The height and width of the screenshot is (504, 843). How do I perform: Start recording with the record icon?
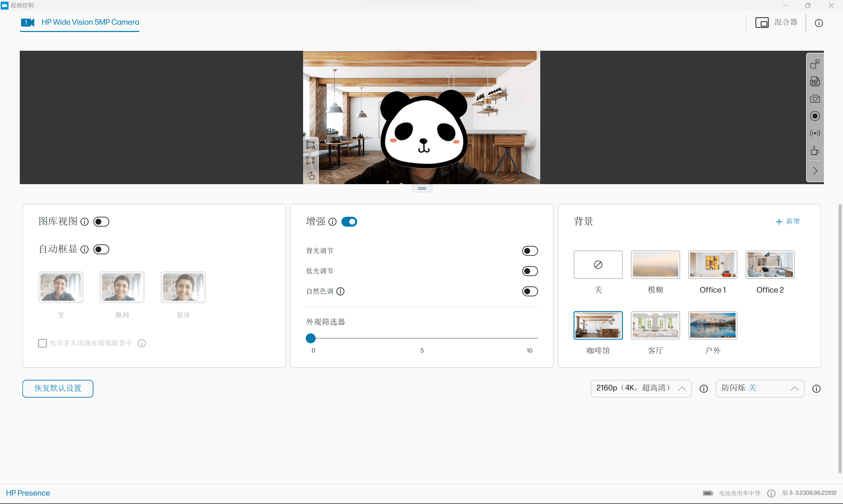pyautogui.click(x=815, y=116)
